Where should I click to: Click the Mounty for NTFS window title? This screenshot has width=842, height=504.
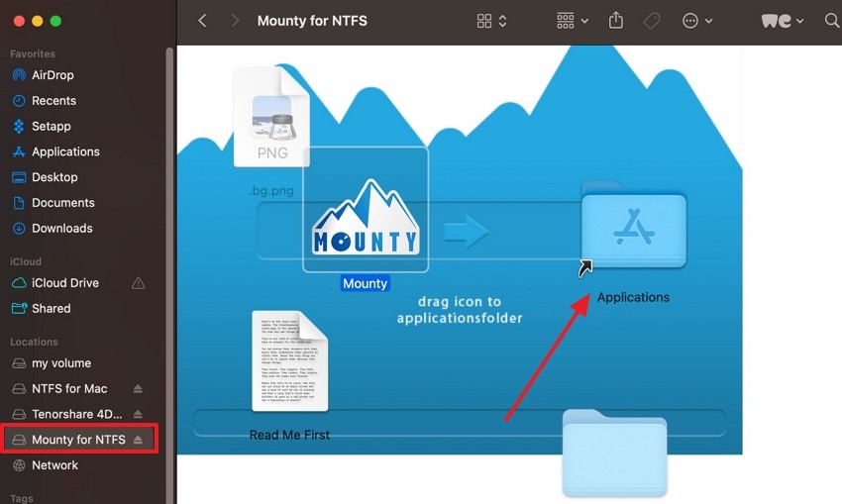click(x=312, y=21)
